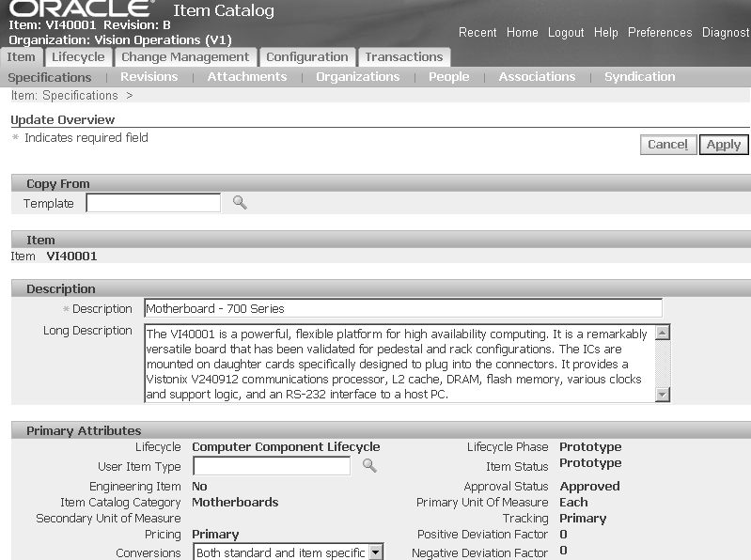This screenshot has width=751, height=560.
Task: Click the Tracking Primary value
Action: pos(583,519)
